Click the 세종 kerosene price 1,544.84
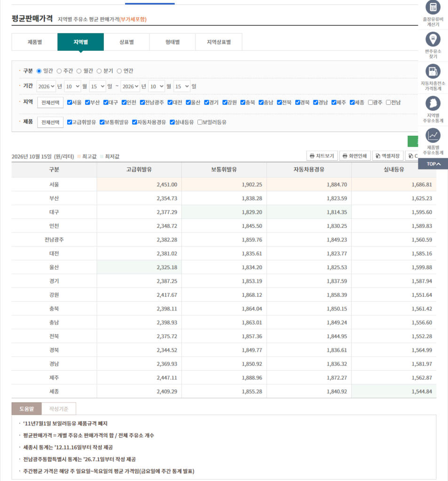Image resolution: width=448 pixels, height=481 pixels. coord(393,391)
